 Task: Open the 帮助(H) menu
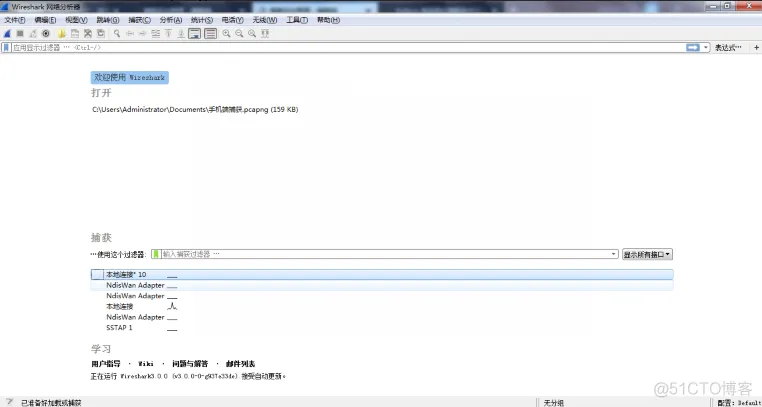coord(328,20)
